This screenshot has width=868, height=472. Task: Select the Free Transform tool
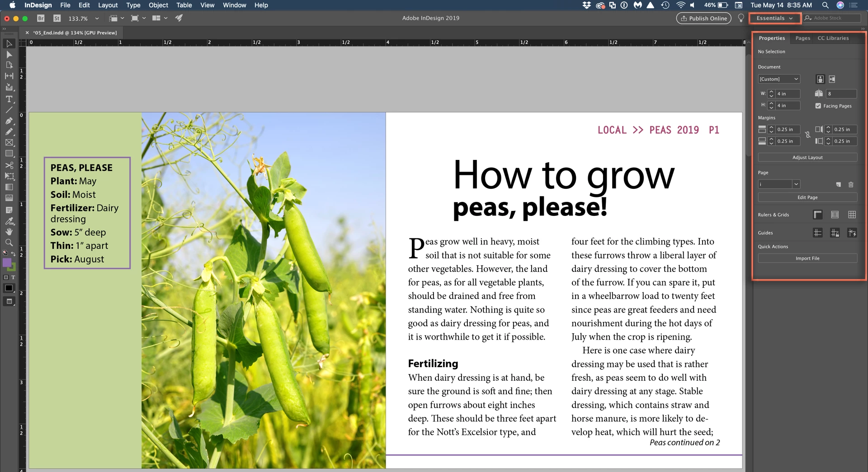[x=9, y=176]
